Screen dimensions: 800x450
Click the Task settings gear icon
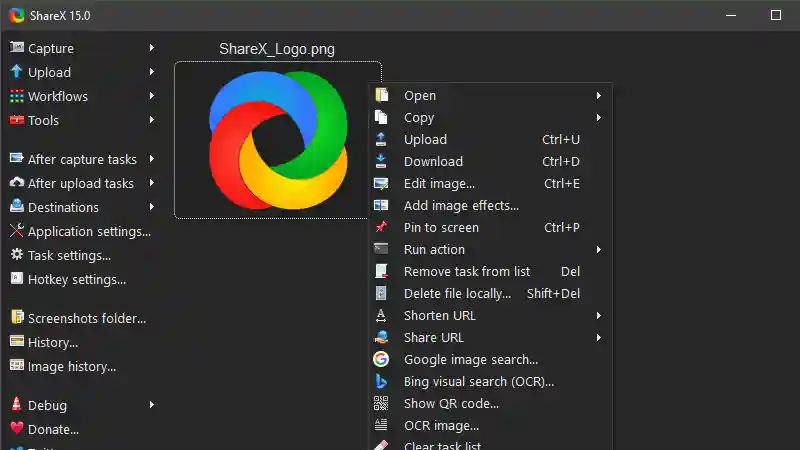[16, 254]
